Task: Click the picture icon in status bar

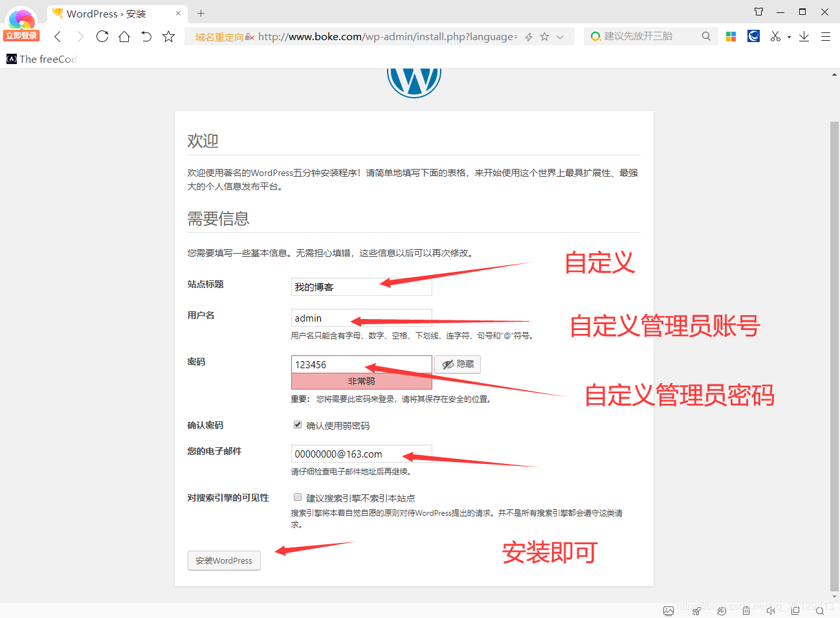Action: [669, 610]
